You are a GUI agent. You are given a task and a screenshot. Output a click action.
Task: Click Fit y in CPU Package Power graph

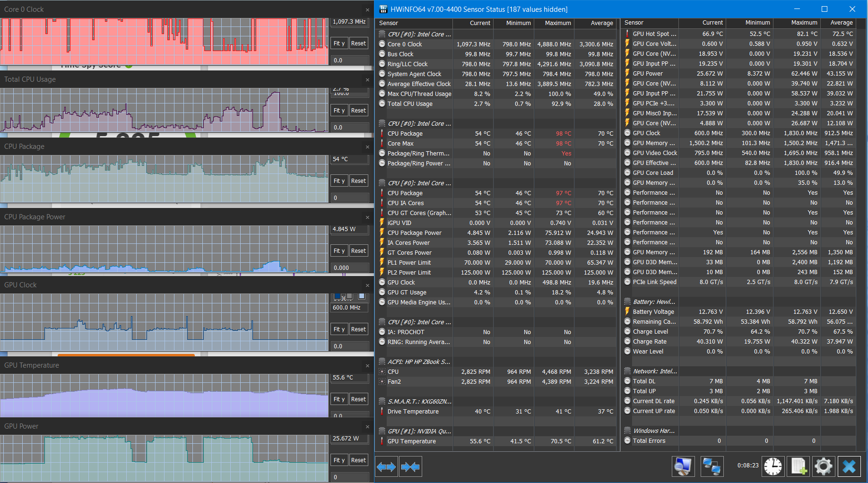coord(339,250)
